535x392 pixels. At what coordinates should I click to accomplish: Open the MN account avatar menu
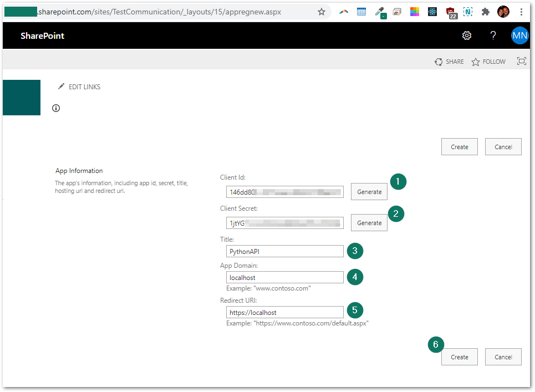[x=519, y=35]
